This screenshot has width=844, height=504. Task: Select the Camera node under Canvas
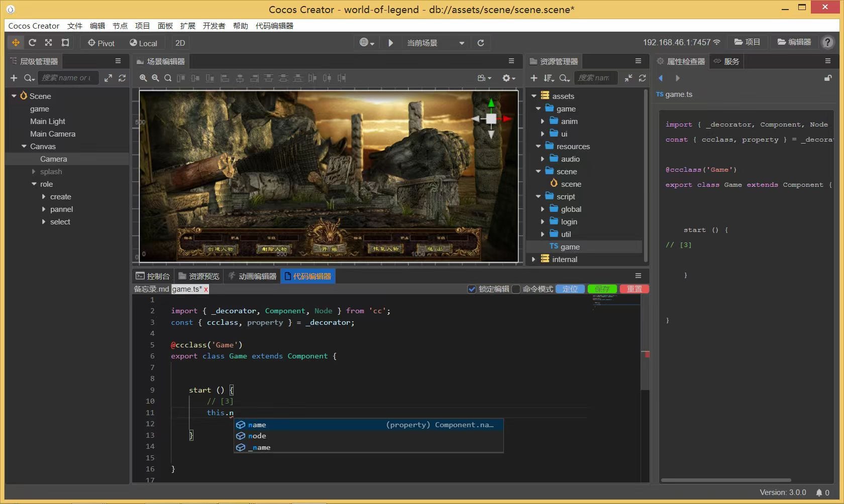[x=54, y=159]
